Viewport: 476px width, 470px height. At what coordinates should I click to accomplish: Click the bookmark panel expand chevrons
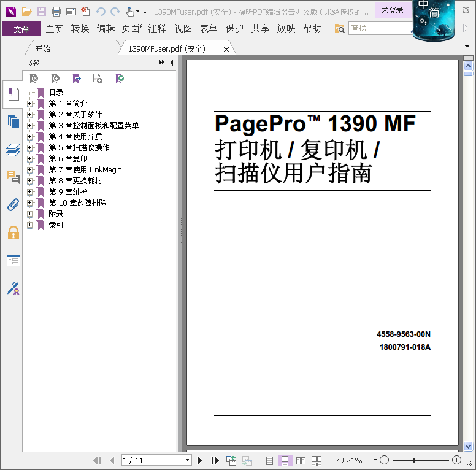click(x=161, y=62)
